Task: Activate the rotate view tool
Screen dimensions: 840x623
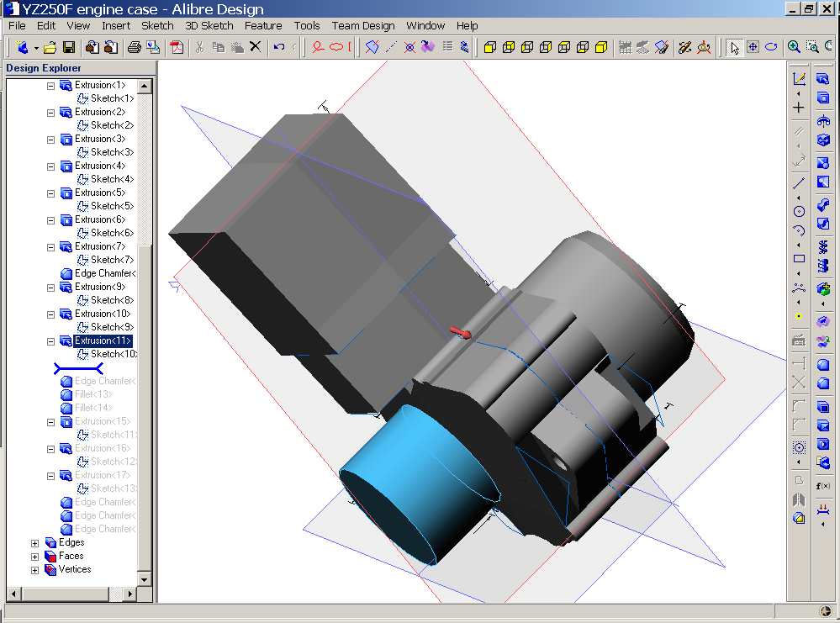Action: [x=771, y=47]
